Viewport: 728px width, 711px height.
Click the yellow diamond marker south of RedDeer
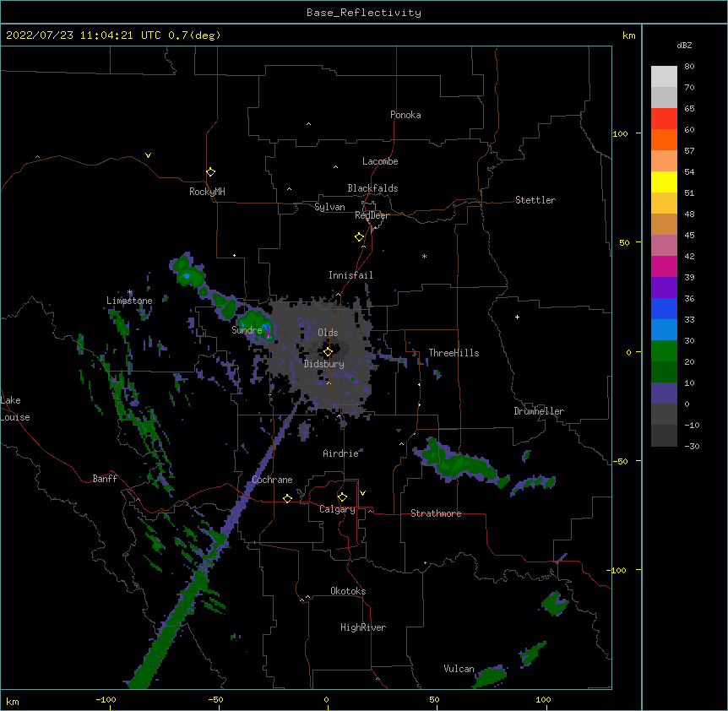point(359,237)
